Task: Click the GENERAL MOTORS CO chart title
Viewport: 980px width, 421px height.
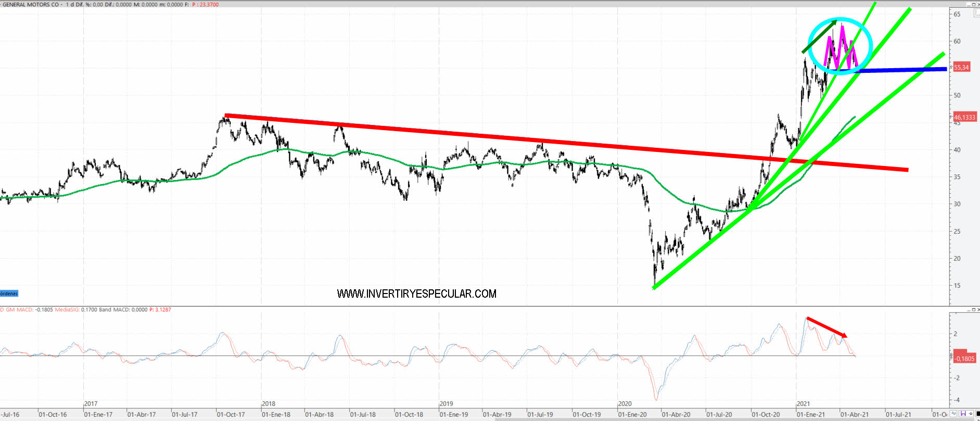Action: [x=31, y=5]
